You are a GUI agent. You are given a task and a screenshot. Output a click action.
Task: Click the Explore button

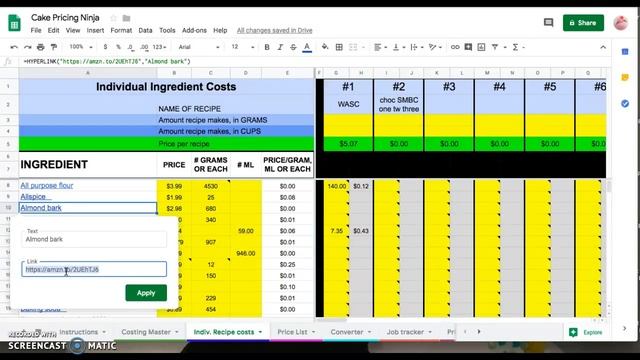pos(586,332)
